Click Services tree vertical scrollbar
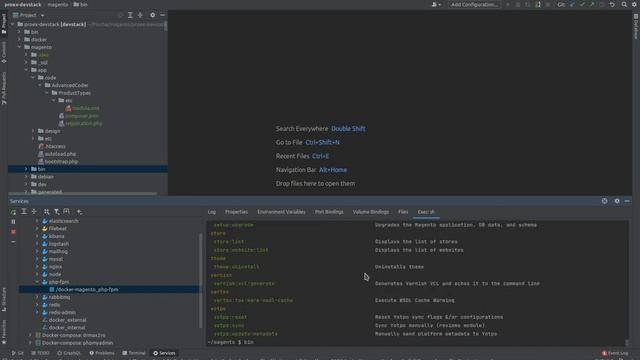Viewport: 640px width, 360px height. 200,281
